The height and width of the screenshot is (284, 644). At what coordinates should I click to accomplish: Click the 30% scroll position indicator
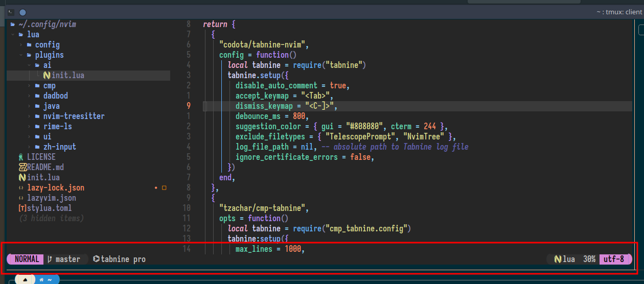pos(589,259)
